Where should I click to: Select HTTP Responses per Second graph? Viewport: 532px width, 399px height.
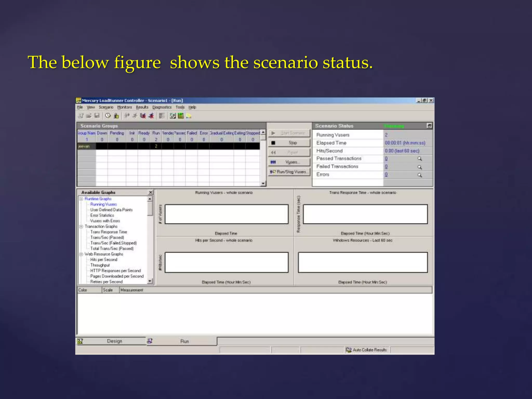tap(115, 271)
